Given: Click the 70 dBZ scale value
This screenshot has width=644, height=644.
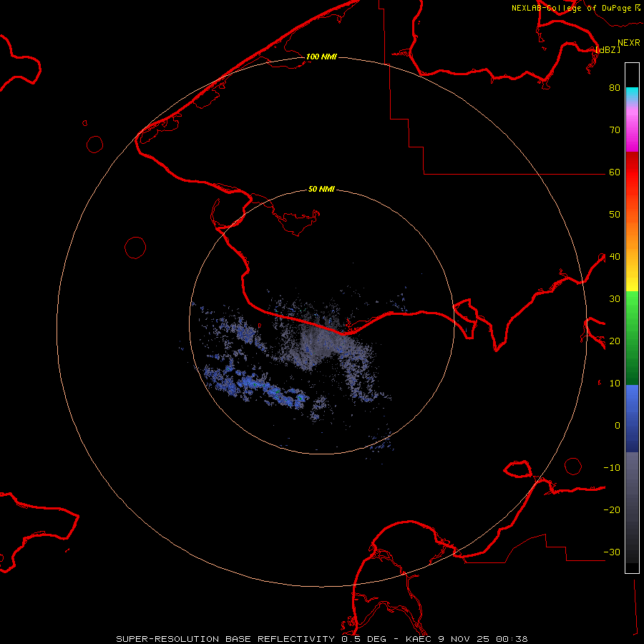Looking at the screenshot, I should (615, 130).
